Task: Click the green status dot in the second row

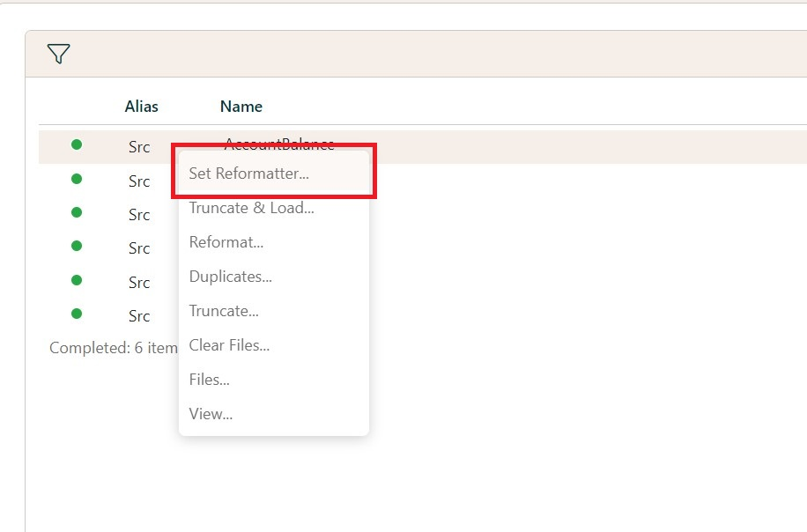Action: [x=77, y=179]
